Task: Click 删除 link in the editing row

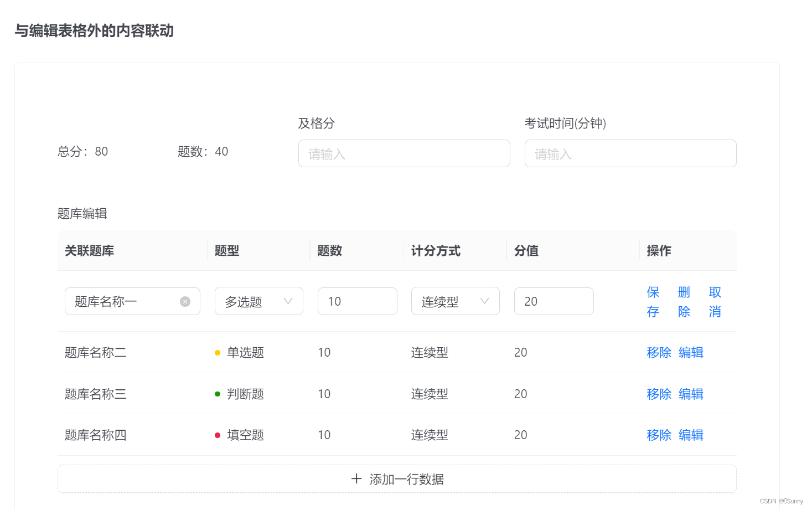Action: coord(684,302)
